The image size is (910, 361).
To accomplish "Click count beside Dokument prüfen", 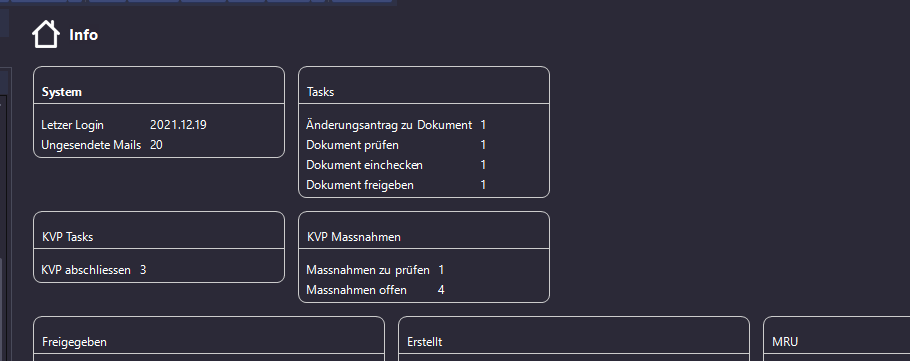I will point(483,145).
